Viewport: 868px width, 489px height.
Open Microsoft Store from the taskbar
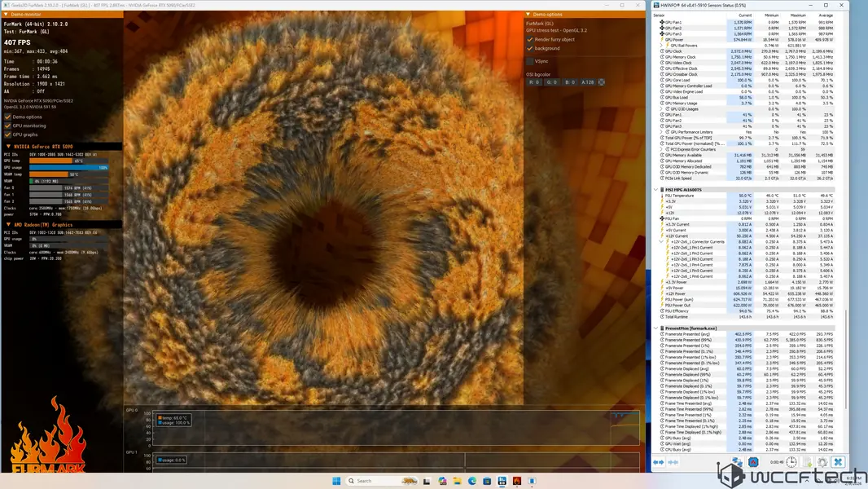(x=487, y=481)
